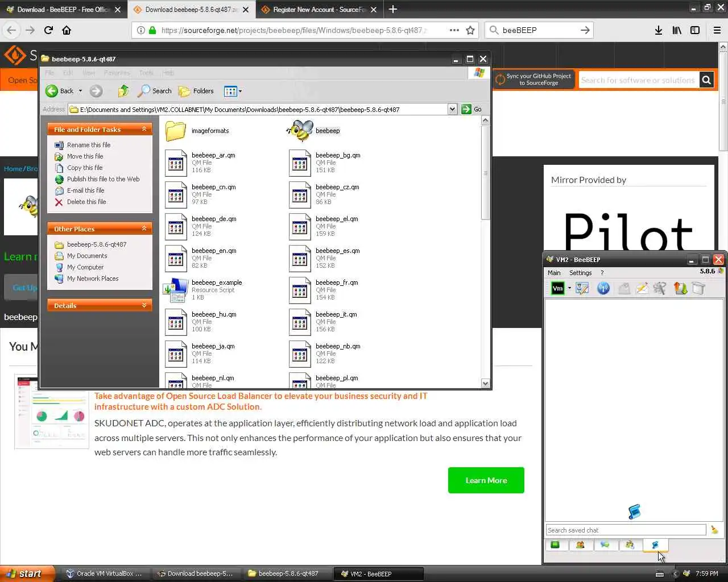Click the Vm user status icon in BeeBEEP
The width and height of the screenshot is (728, 582).
557,288
